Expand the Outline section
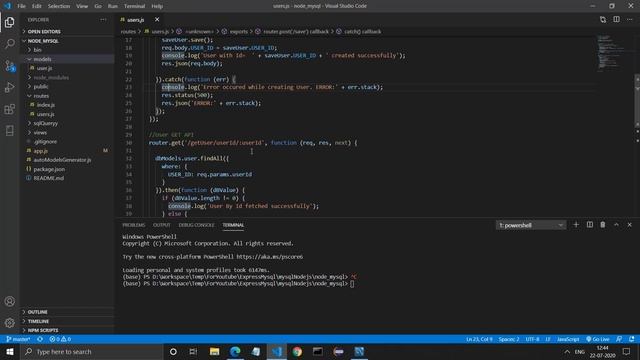640x360 pixels. point(67,312)
